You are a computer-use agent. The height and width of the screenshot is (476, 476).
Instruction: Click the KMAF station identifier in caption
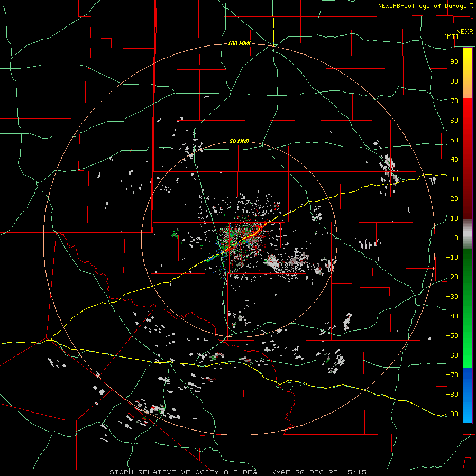(x=281, y=472)
